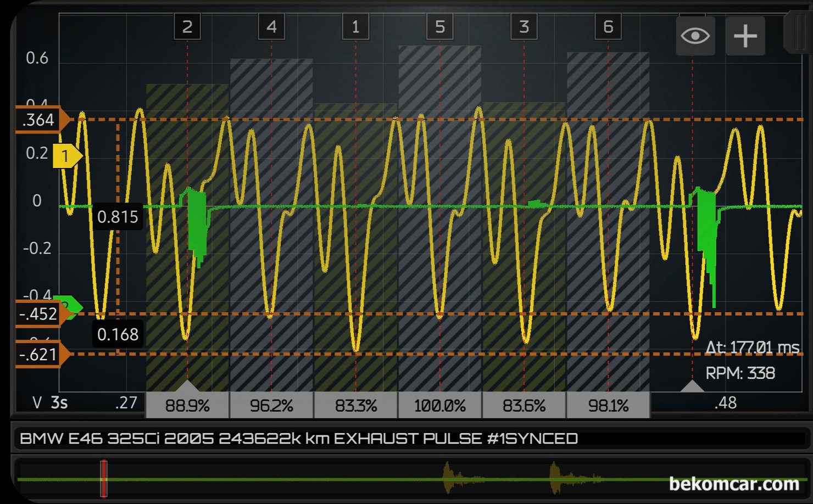Select the yellow channel 1 marker

(x=66, y=156)
